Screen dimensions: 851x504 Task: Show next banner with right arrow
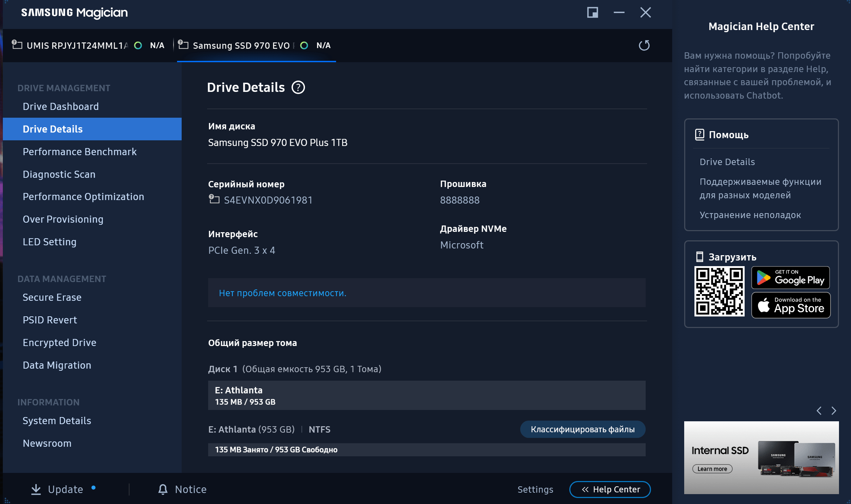(x=834, y=411)
